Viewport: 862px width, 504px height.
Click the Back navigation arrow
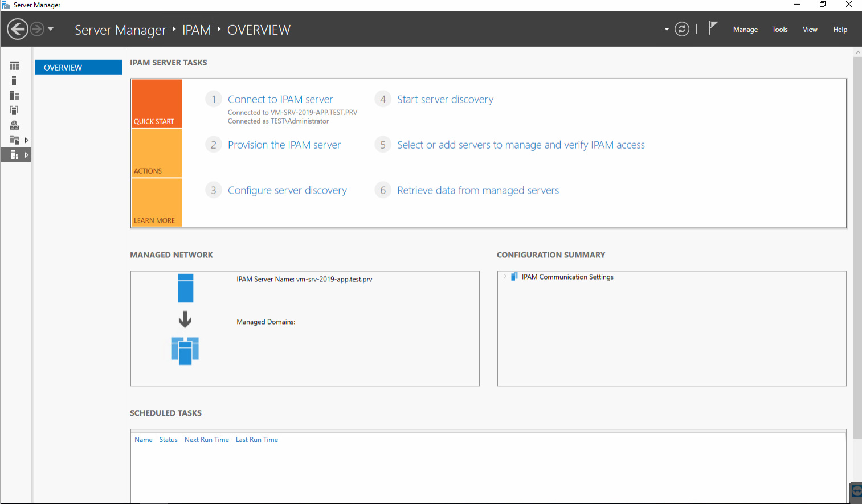point(18,28)
